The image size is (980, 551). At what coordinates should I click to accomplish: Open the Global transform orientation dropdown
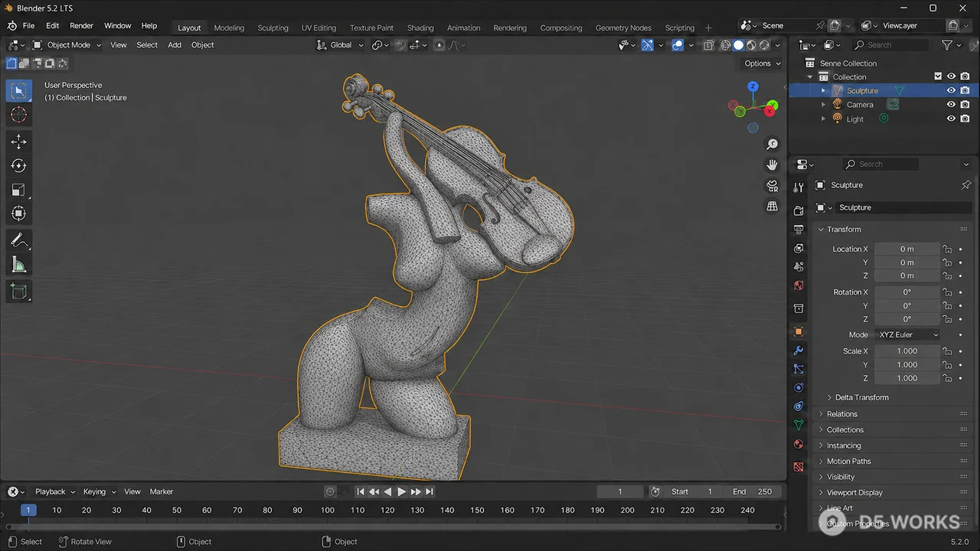340,45
